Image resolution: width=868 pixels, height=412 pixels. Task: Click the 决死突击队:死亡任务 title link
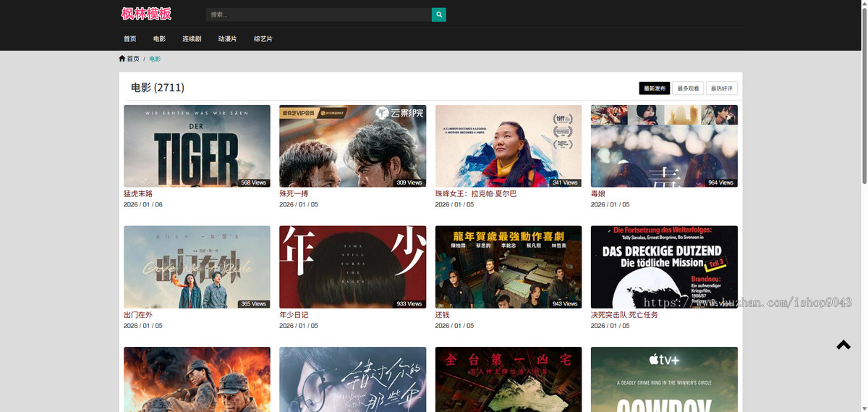pos(624,315)
